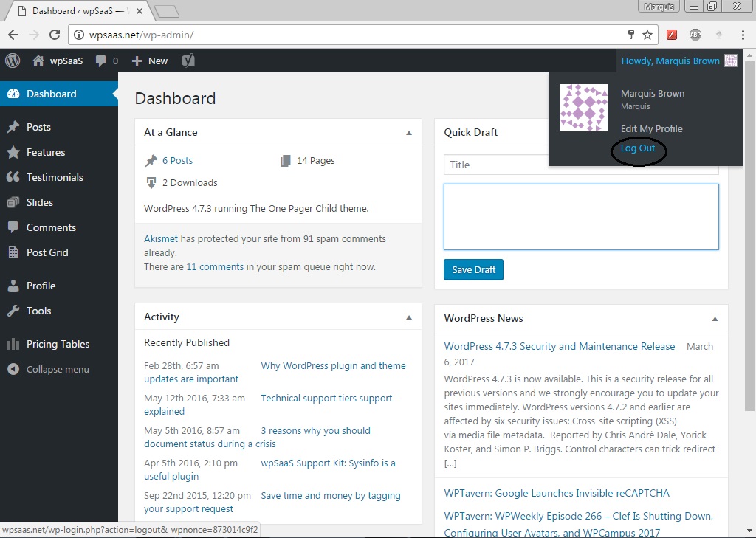The height and width of the screenshot is (538, 756).
Task: Click the Quick Draft Title field
Action: click(x=581, y=165)
